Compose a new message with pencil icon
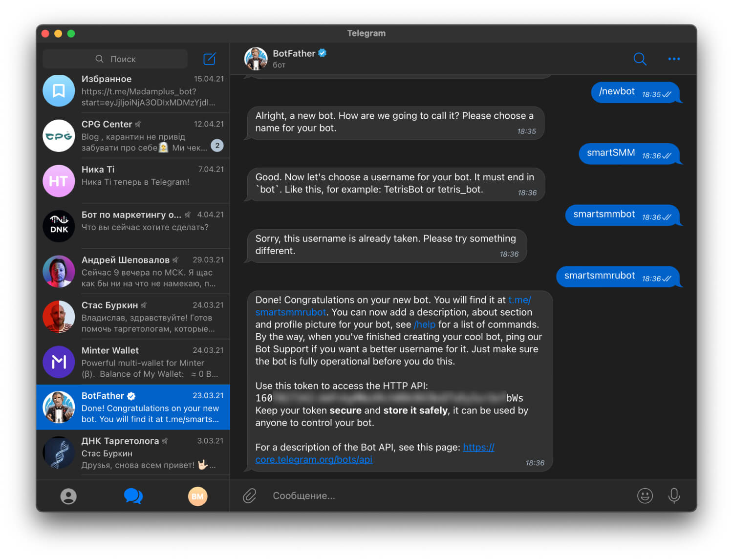The width and height of the screenshot is (733, 560). tap(209, 59)
